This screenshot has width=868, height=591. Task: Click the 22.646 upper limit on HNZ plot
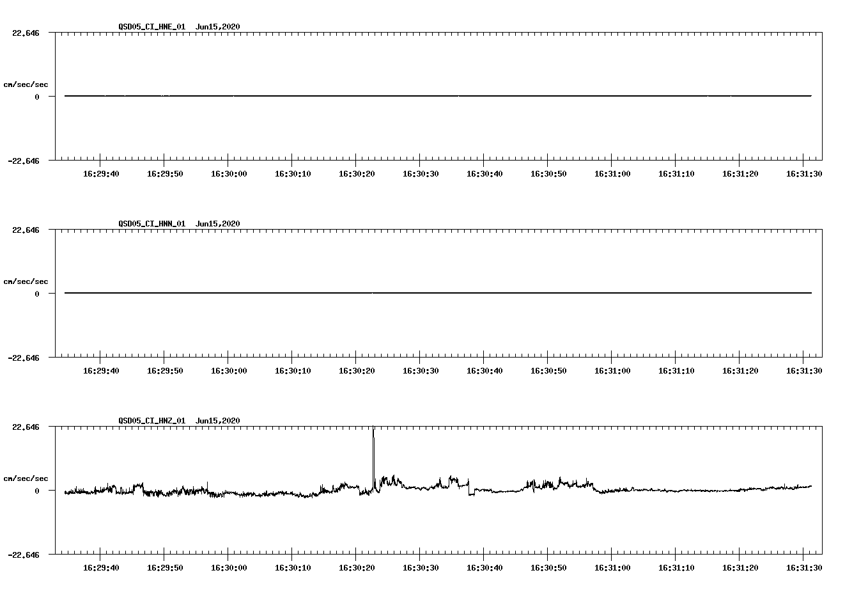pyautogui.click(x=26, y=427)
